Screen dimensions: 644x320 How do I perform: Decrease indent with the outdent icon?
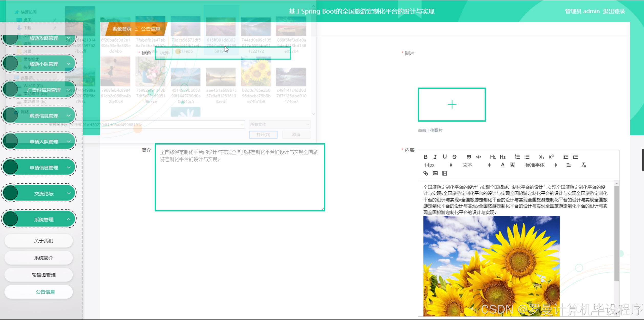[x=566, y=157]
